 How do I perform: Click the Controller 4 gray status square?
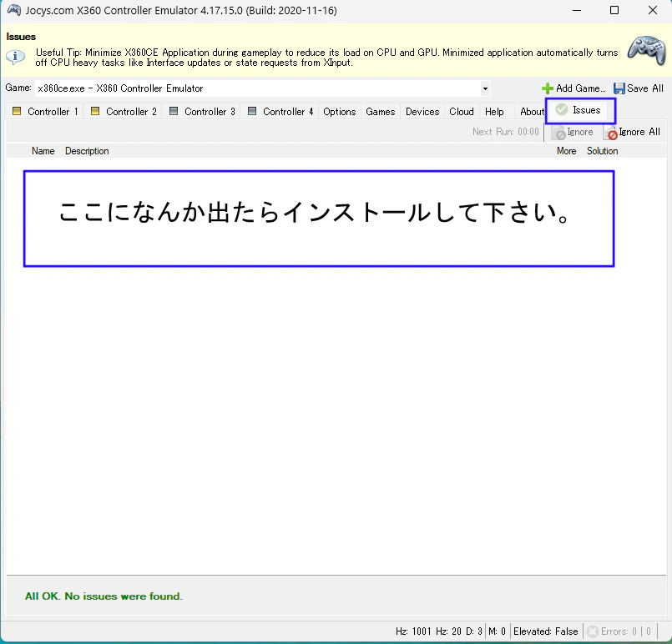coord(252,111)
